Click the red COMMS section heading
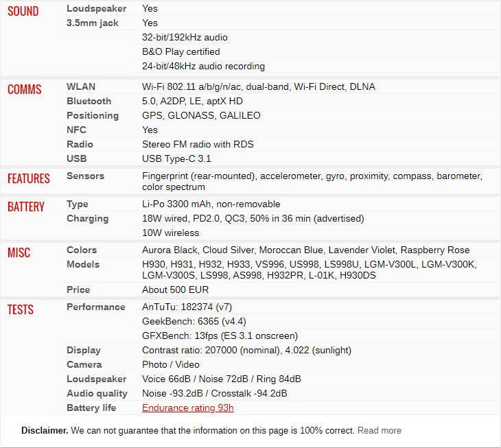The image size is (501, 448). 25,90
